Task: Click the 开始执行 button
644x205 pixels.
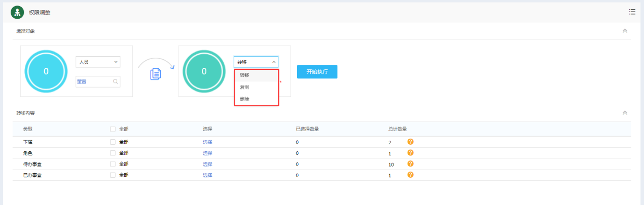Action: point(317,71)
